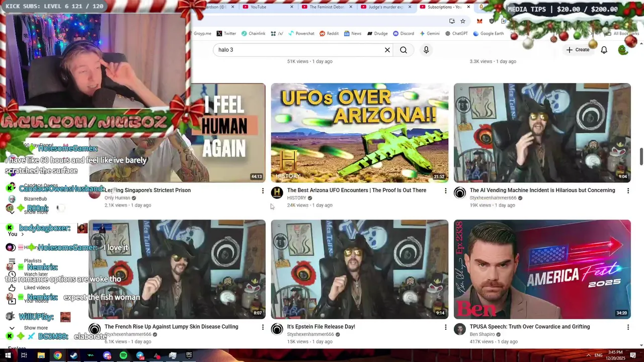644x362 pixels.
Task: Switch to Judge's murder exp tab
Action: click(385, 7)
